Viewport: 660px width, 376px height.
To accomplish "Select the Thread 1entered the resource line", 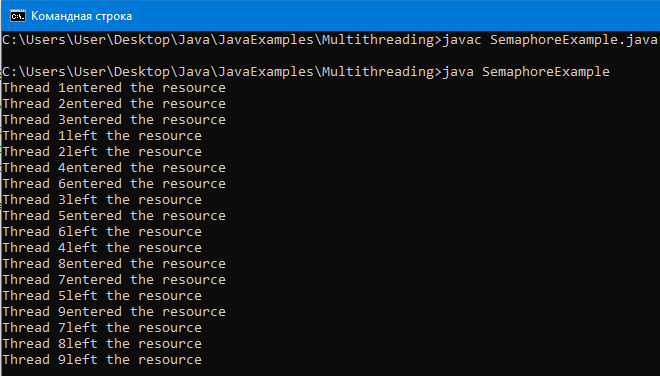I will coord(114,88).
